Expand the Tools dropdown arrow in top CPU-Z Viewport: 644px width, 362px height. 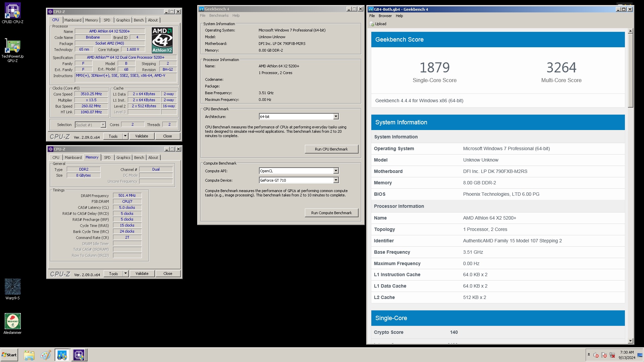[125, 136]
